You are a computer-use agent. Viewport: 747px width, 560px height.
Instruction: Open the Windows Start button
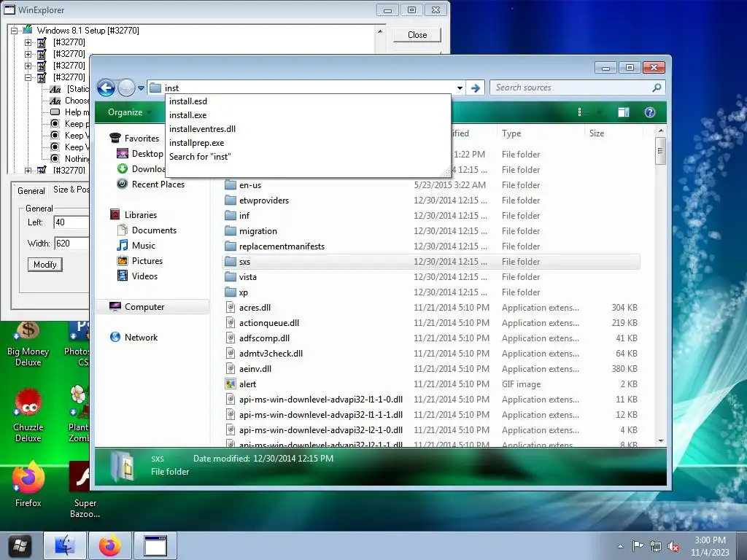20,545
